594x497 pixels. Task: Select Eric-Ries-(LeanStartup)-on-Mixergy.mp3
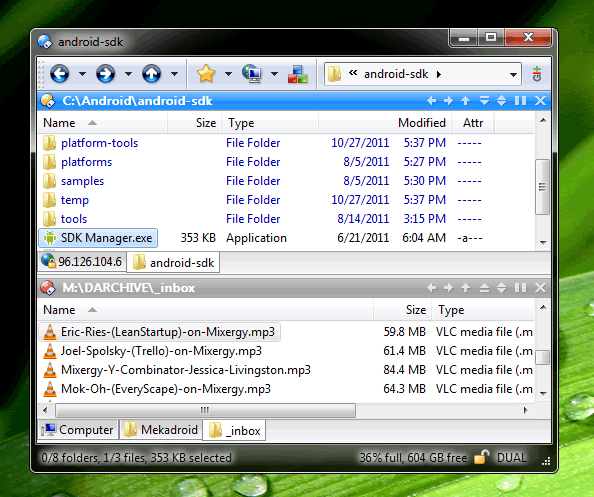click(x=159, y=332)
